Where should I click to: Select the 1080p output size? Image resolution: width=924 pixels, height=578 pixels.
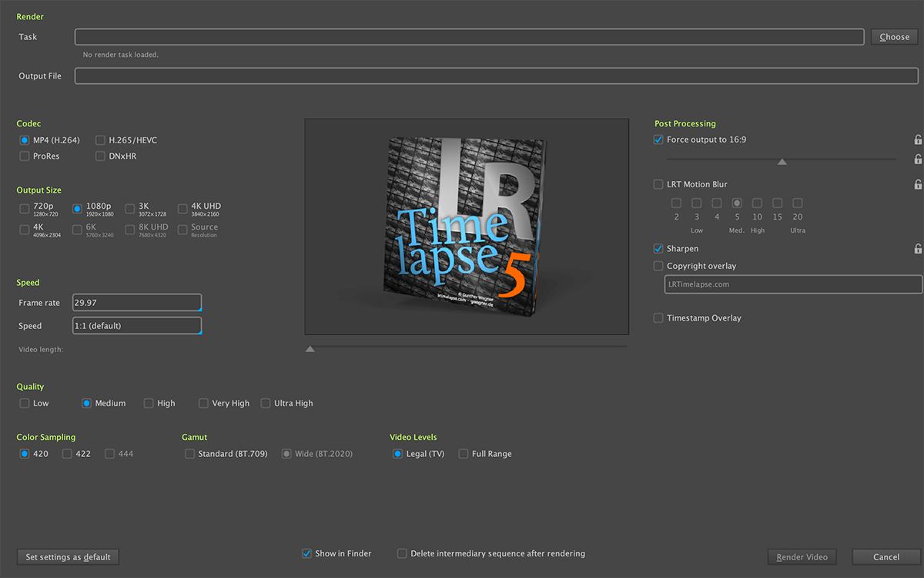[77, 208]
